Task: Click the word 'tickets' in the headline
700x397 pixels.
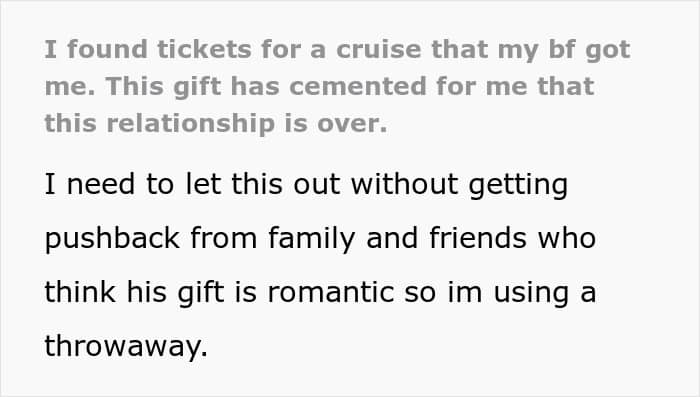Action: tap(204, 49)
